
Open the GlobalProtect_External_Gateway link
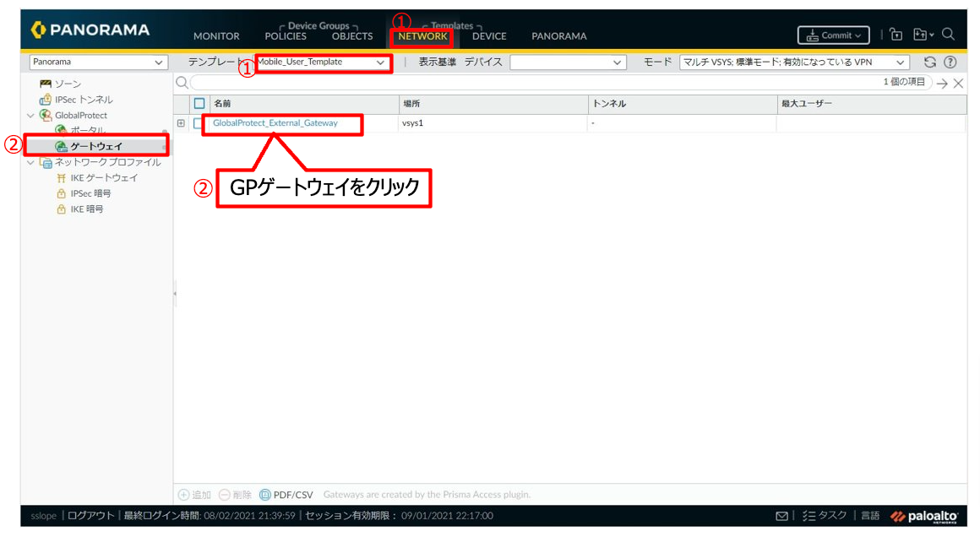tap(275, 123)
